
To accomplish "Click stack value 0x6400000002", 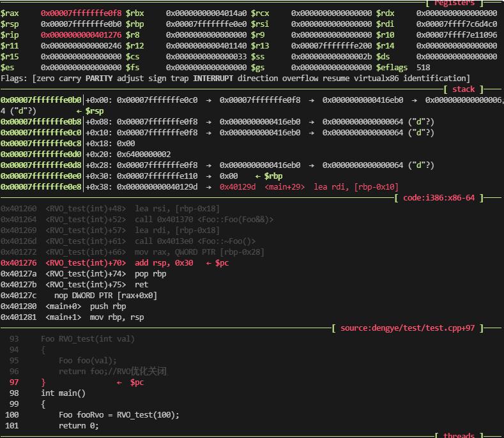I will point(144,155).
